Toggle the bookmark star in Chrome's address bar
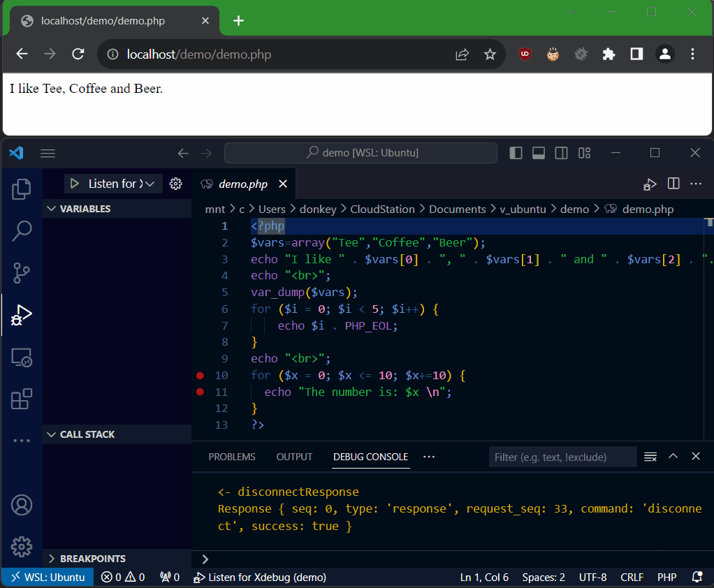This screenshot has height=588, width=714. (490, 54)
